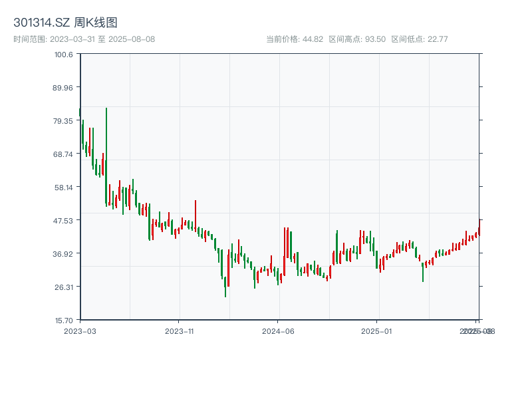Select the 47.53 price axis label
This screenshot has width=532, height=399.
(x=63, y=220)
